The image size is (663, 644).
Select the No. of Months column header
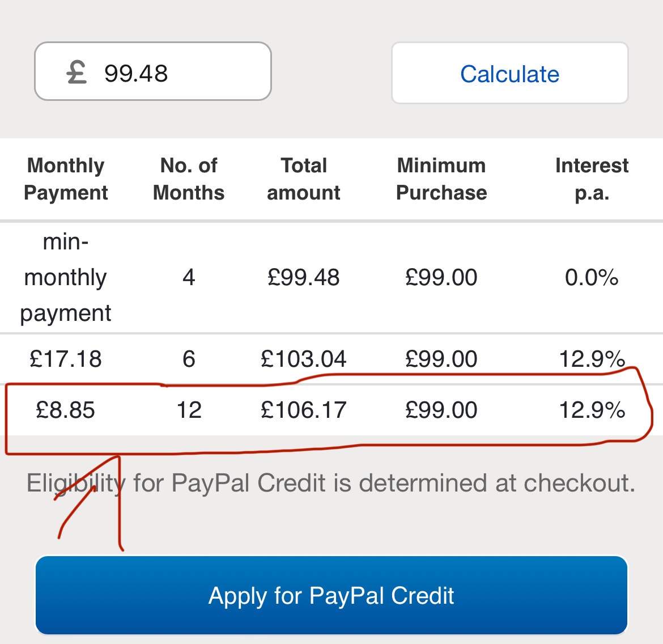coord(189,179)
